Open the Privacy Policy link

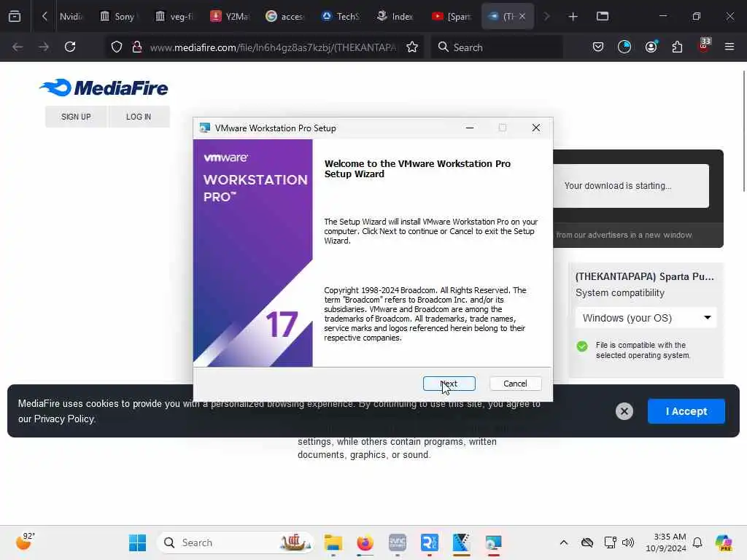point(64,419)
